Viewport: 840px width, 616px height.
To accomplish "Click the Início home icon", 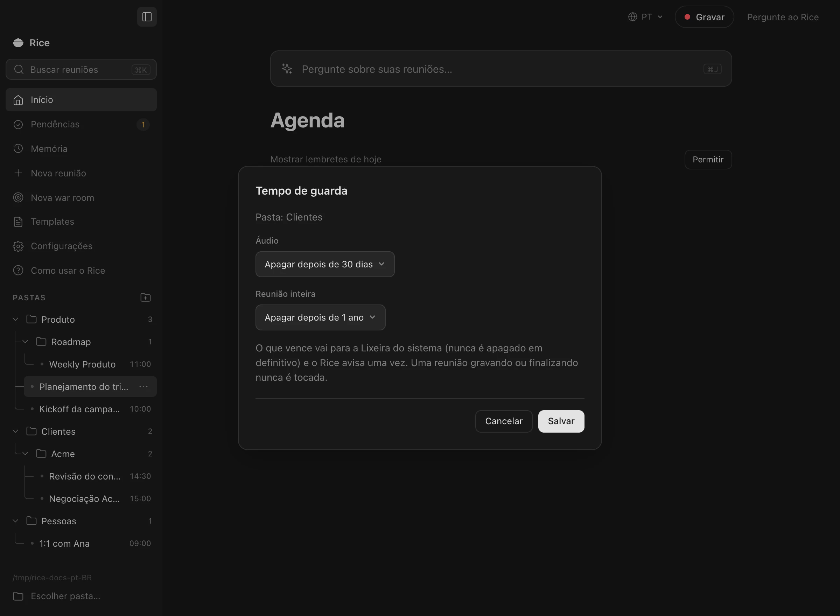I will pos(18,100).
